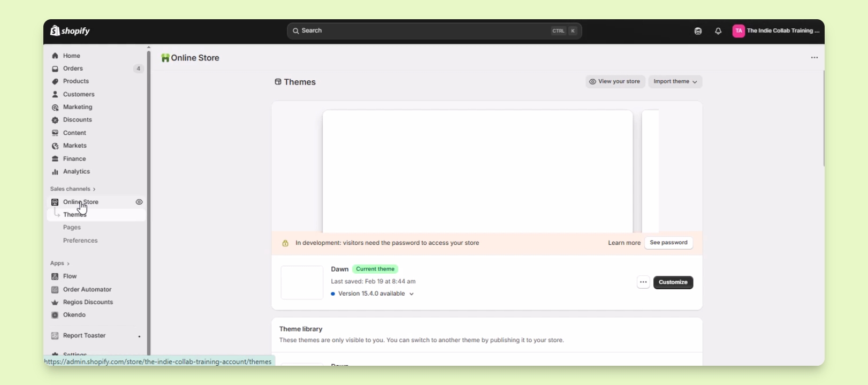Expand Version 15.4.0 available details
Image resolution: width=868 pixels, height=385 pixels.
(412, 294)
